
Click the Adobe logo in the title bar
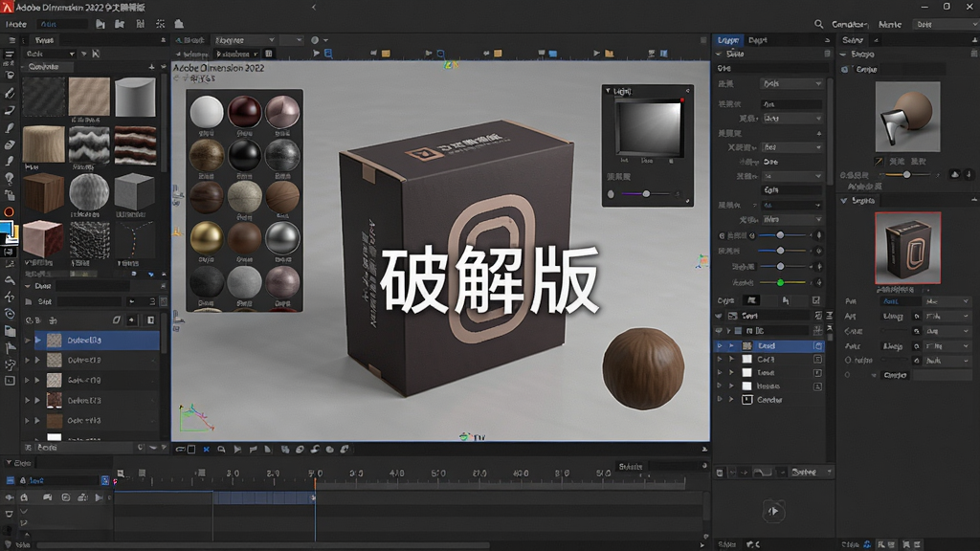pos(7,7)
